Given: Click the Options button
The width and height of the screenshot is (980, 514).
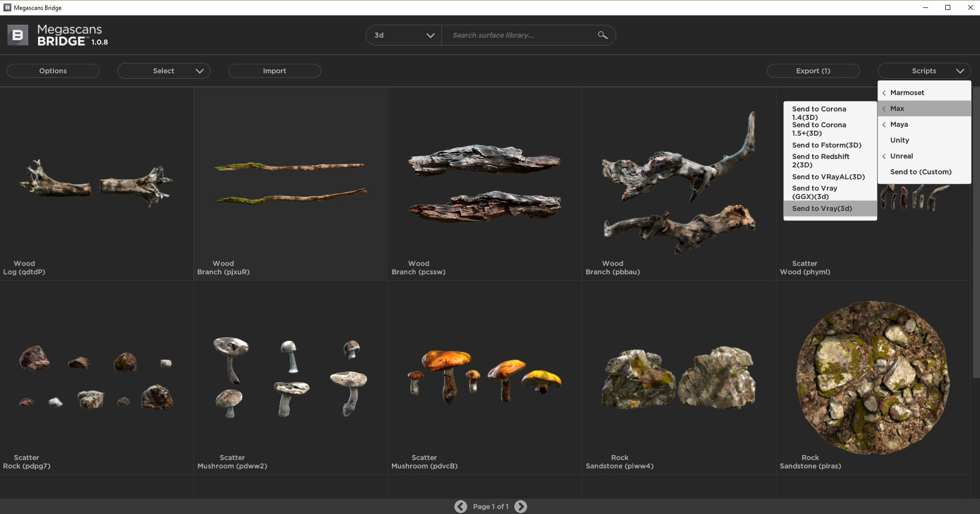Looking at the screenshot, I should click(x=53, y=71).
